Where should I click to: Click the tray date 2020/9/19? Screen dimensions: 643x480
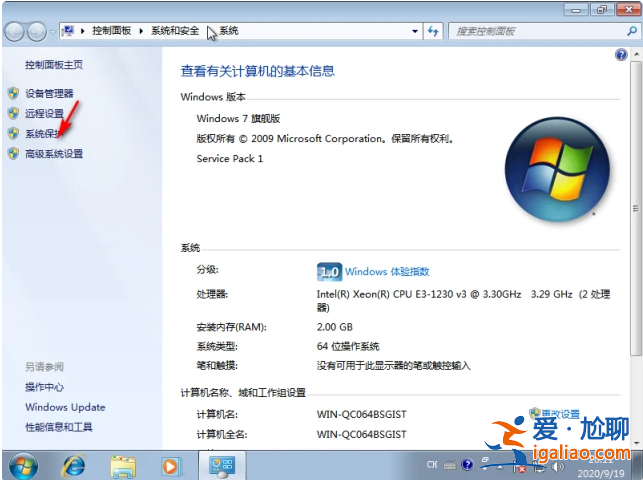tap(601, 473)
